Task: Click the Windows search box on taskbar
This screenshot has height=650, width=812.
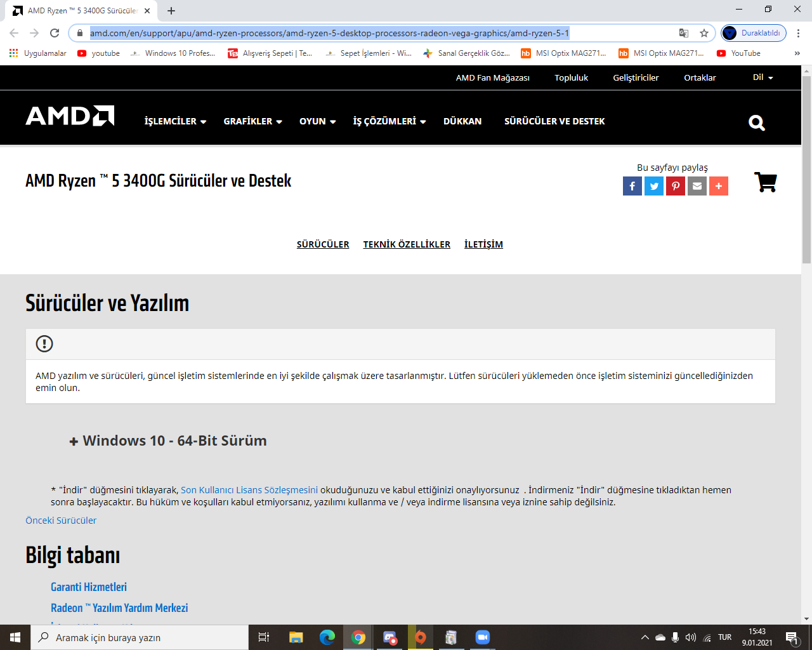Action: 140,637
